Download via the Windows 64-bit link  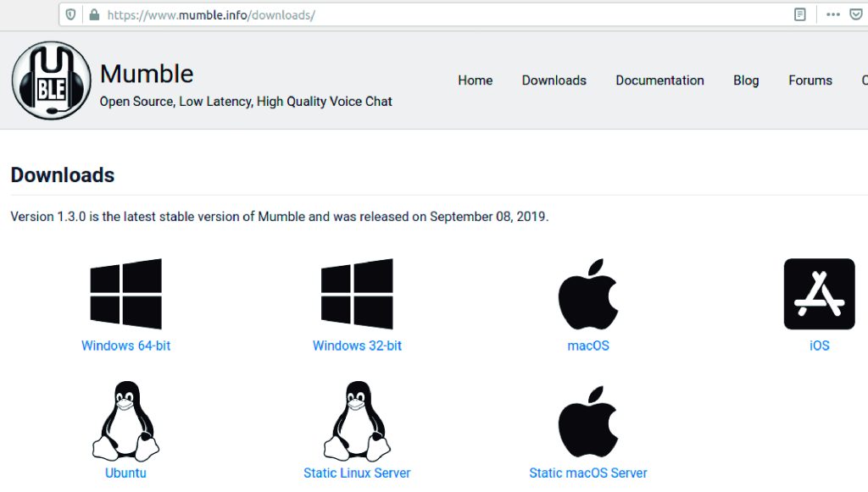(126, 346)
